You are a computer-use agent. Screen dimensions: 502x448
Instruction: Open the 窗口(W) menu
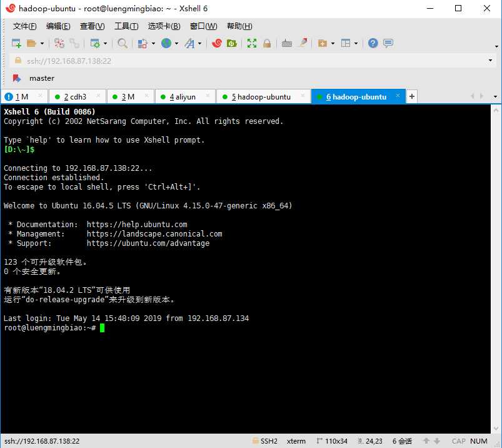coord(203,26)
